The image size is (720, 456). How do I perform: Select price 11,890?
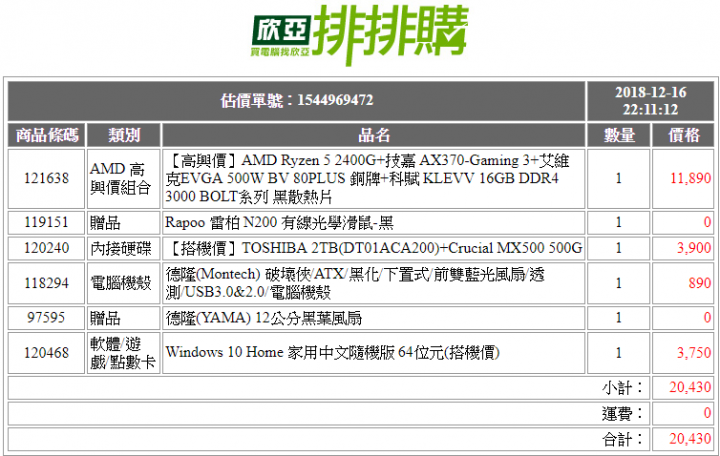point(691,178)
